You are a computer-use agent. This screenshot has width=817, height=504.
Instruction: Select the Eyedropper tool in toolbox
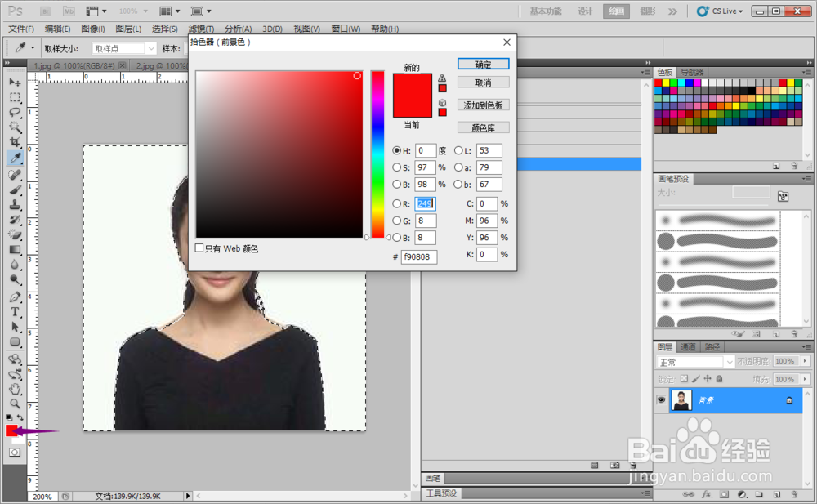[x=15, y=158]
